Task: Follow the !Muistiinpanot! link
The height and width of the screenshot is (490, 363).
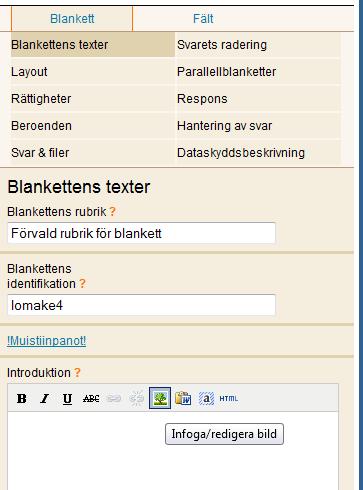Action: pos(46,341)
